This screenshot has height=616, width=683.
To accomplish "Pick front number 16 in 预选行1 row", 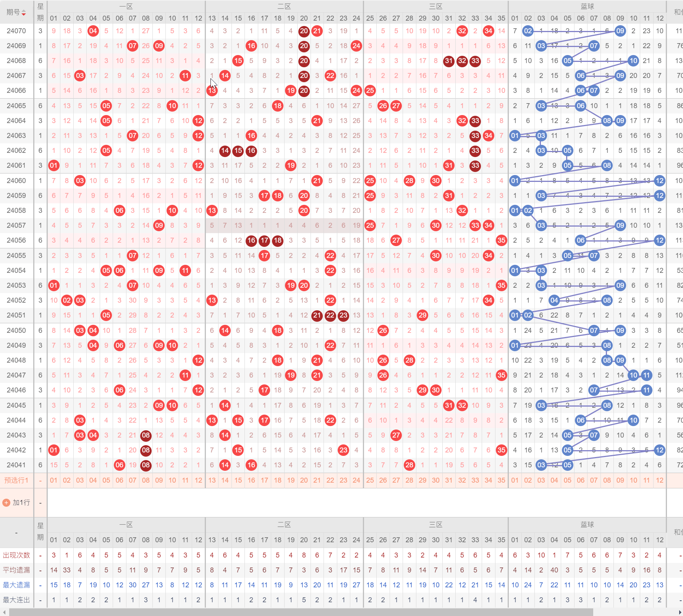I will (x=251, y=480).
